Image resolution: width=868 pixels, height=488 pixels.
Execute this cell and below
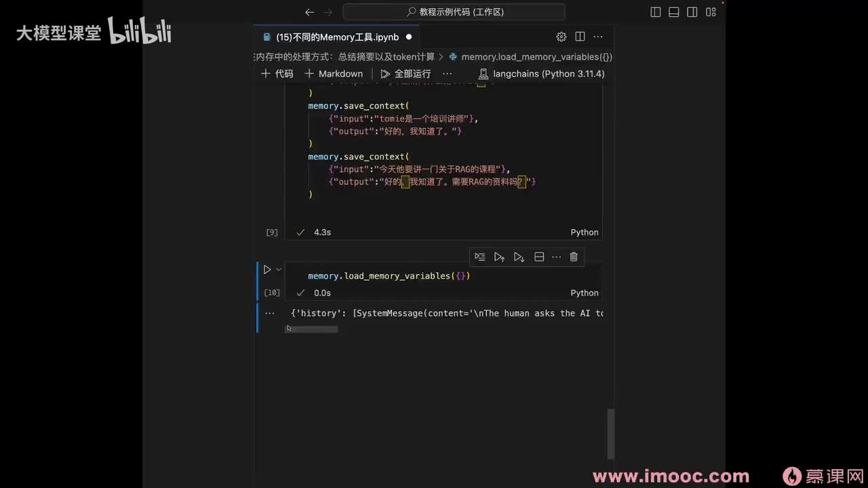click(x=519, y=257)
